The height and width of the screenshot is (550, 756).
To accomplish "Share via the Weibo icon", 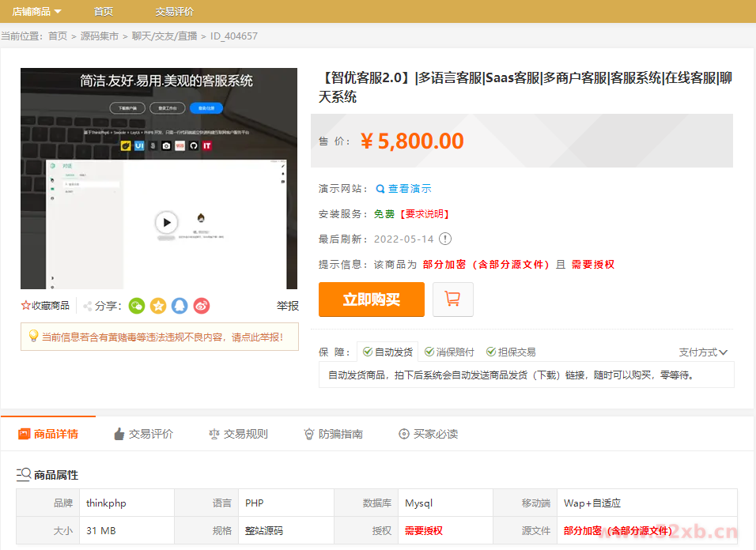I will 202,306.
